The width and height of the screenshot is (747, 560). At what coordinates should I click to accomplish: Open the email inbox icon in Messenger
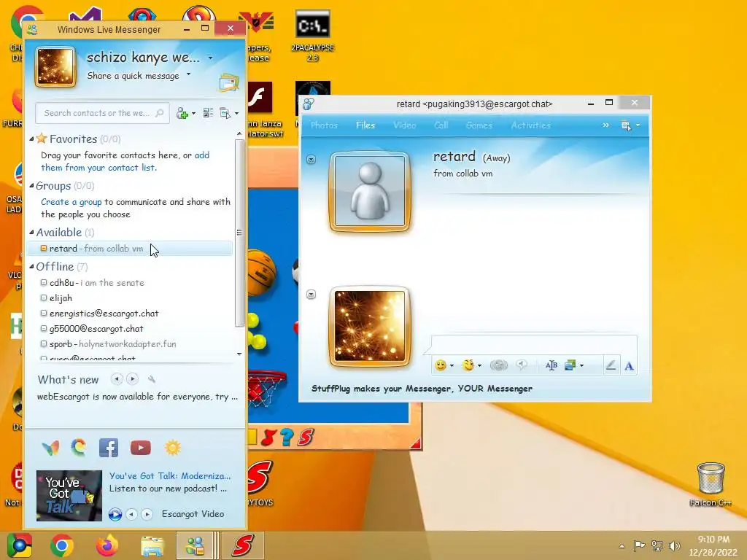228,83
